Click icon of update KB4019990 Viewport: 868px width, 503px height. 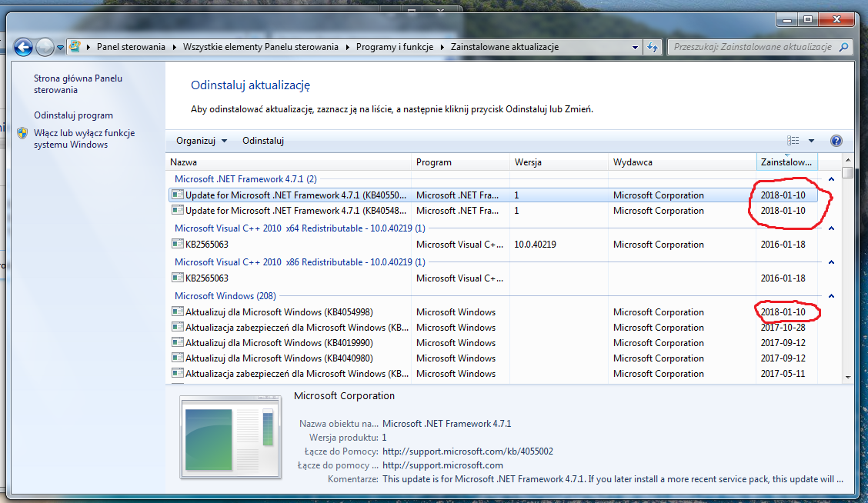[x=177, y=343]
